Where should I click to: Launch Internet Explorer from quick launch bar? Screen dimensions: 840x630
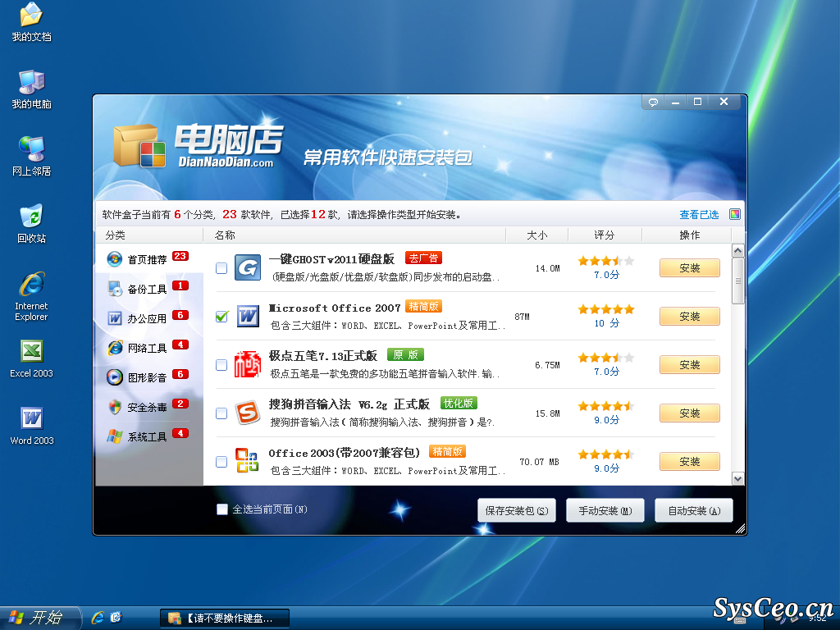coord(98,618)
